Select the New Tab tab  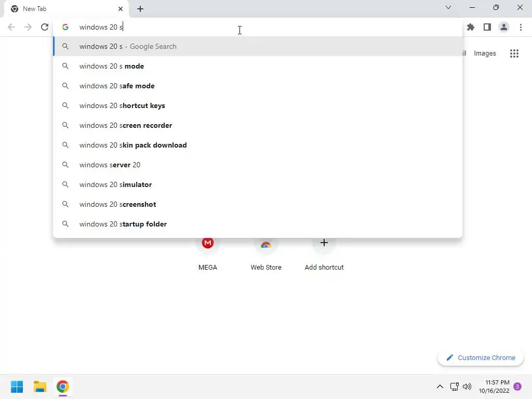tap(66, 9)
